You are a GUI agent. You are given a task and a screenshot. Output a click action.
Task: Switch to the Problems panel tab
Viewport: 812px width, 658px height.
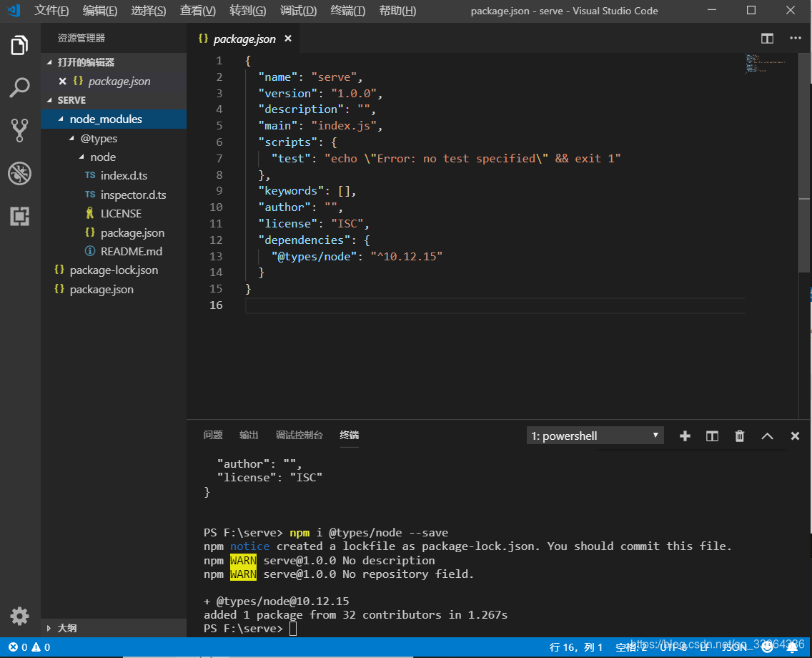coord(213,436)
